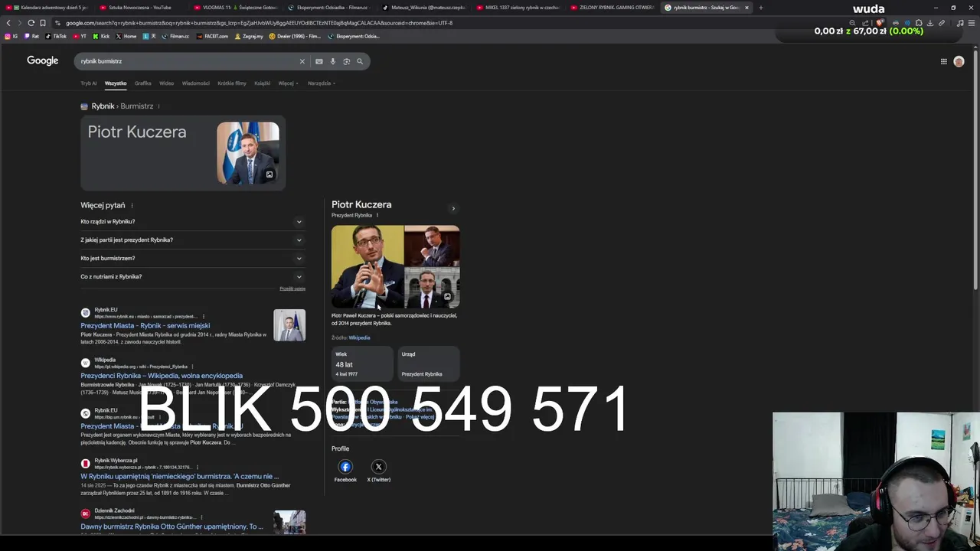Select the "Urząd Prezydent Rybnika" info card
This screenshot has width=980, height=551.
(429, 364)
